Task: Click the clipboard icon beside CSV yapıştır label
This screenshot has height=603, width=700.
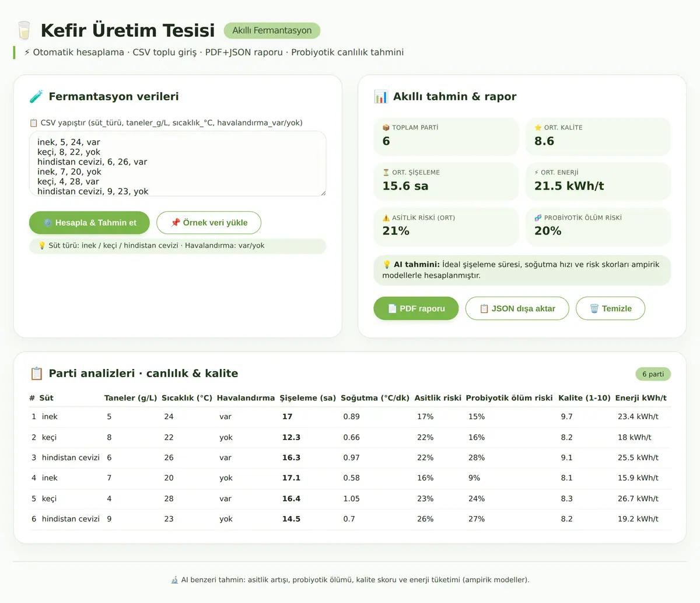Action: (33, 123)
